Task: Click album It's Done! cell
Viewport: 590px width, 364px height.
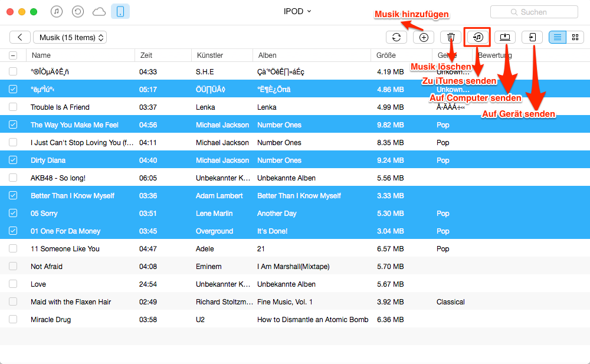Action: point(272,231)
